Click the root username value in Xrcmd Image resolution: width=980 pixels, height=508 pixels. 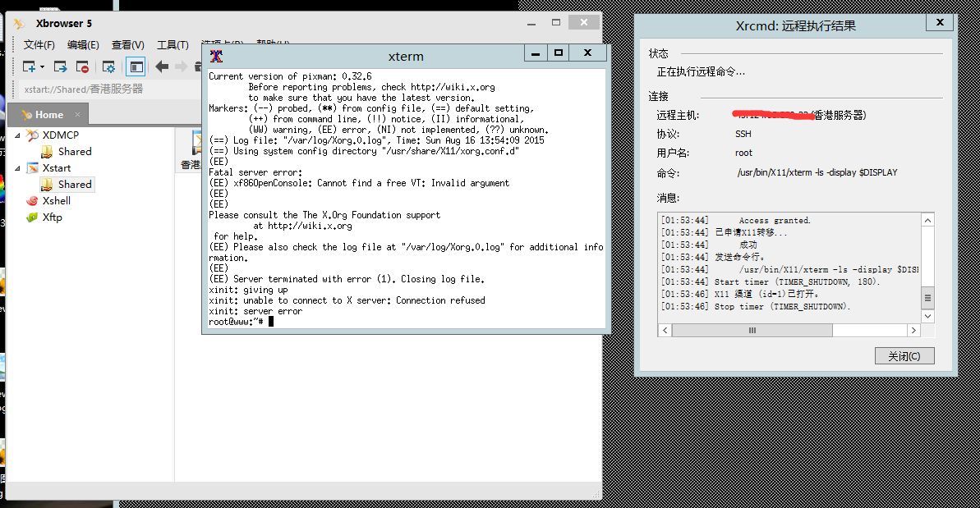click(743, 153)
